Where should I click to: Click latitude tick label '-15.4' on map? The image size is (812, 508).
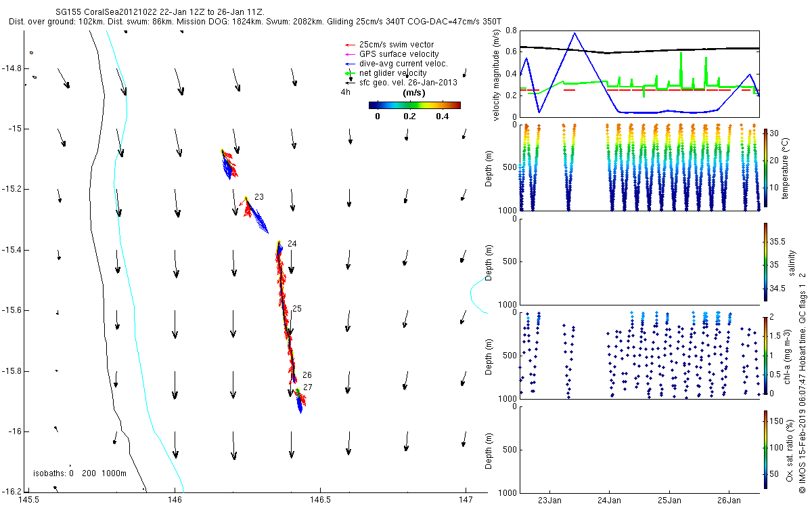13,250
